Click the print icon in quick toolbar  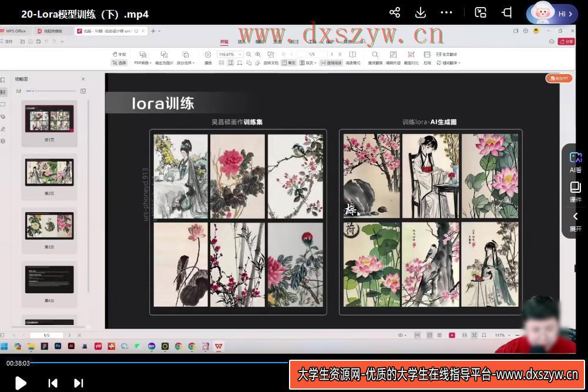point(38,42)
